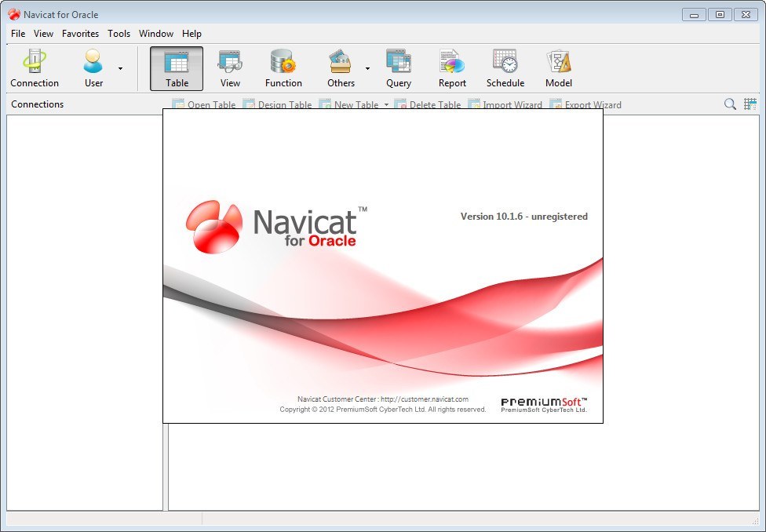Click the Connections panel header

(37, 104)
